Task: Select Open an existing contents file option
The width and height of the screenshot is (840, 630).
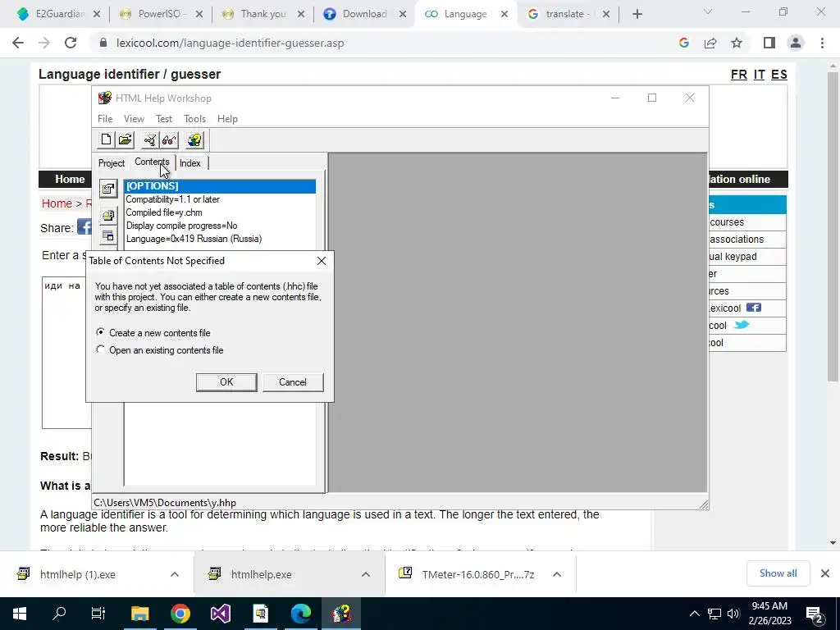Action: click(160, 349)
